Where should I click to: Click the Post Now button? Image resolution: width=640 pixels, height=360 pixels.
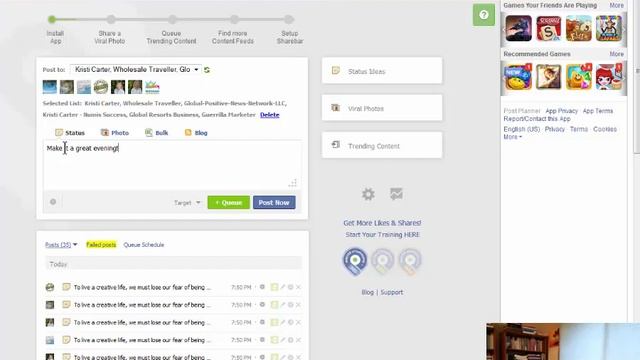pyautogui.click(x=274, y=202)
